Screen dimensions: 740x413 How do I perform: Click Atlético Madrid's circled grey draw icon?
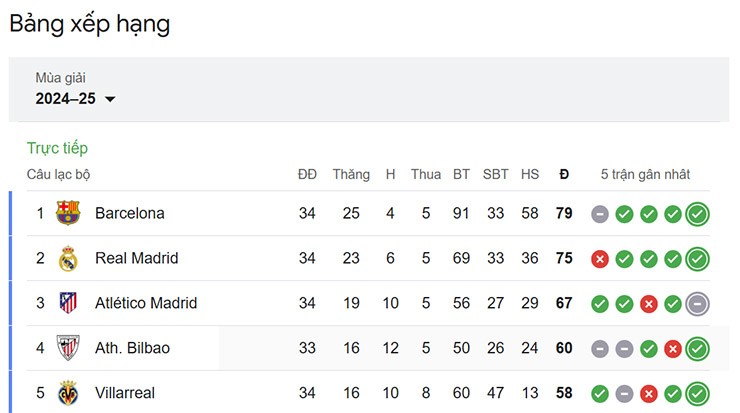tap(698, 304)
